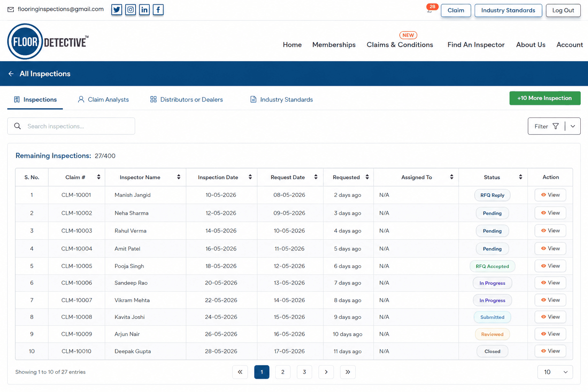Select inspector name Manish Jangid
Screen dimensions: 588x392
[x=132, y=195]
